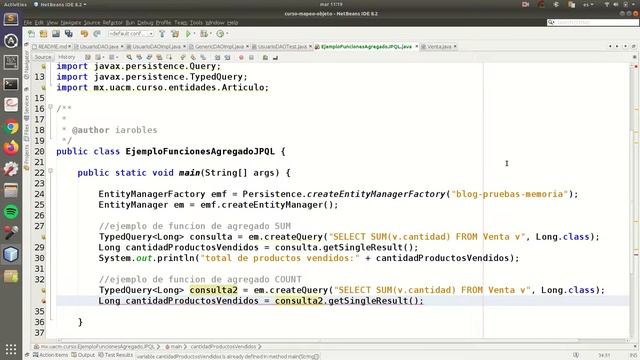Toggle the History view button

pyautogui.click(x=66, y=58)
